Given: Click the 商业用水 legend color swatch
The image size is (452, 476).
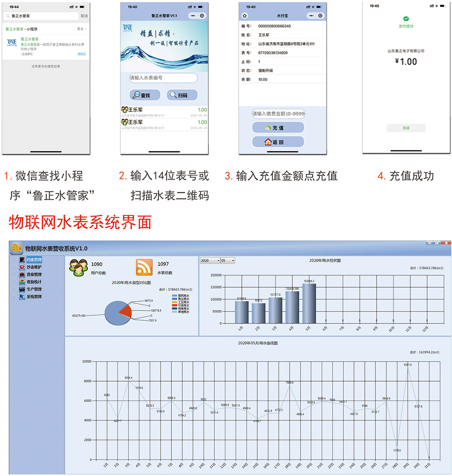Looking at the screenshot, I should pyautogui.click(x=174, y=299).
